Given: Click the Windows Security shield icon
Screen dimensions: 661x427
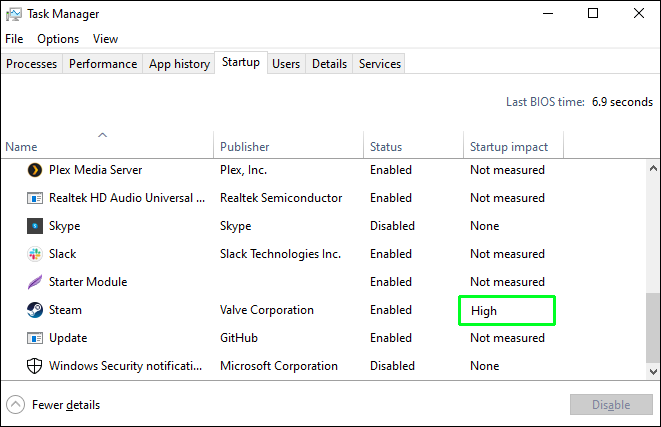Looking at the screenshot, I should [34, 366].
